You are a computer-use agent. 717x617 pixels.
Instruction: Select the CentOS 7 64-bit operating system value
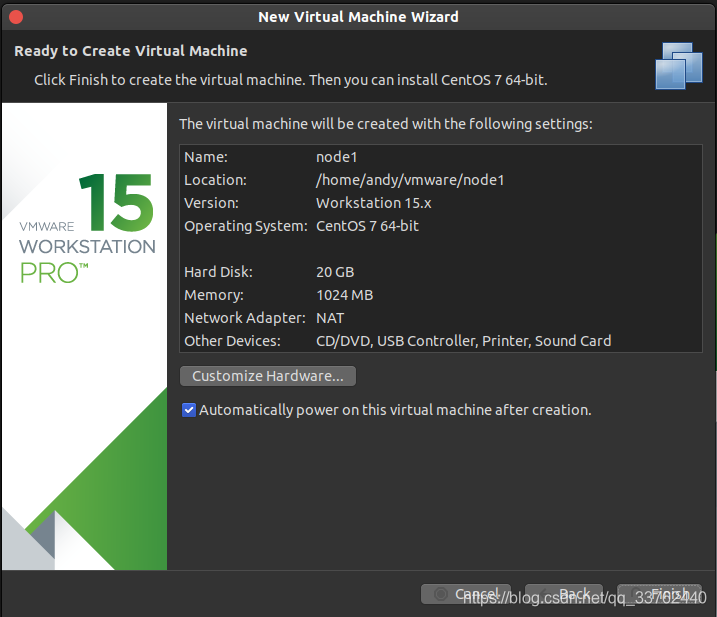(x=367, y=225)
